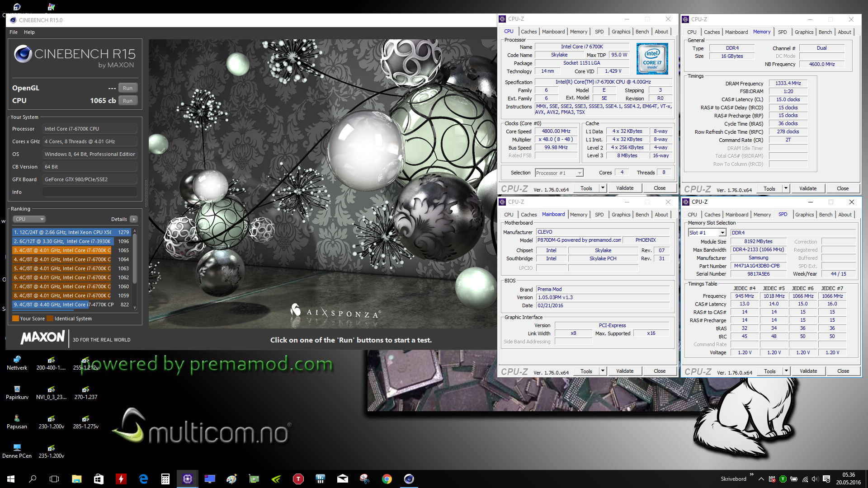Select the Xeon 12C/24T ranking entry
This screenshot has height=488, width=868.
(63, 232)
